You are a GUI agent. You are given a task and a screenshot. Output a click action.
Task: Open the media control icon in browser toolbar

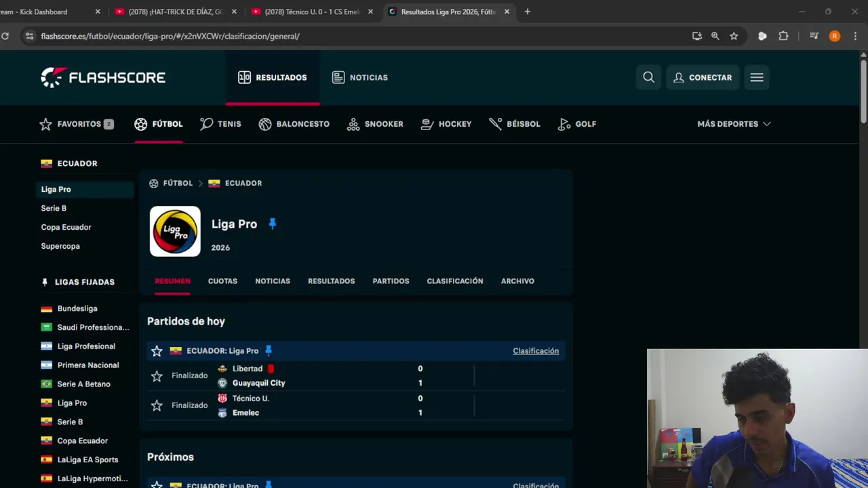814,36
